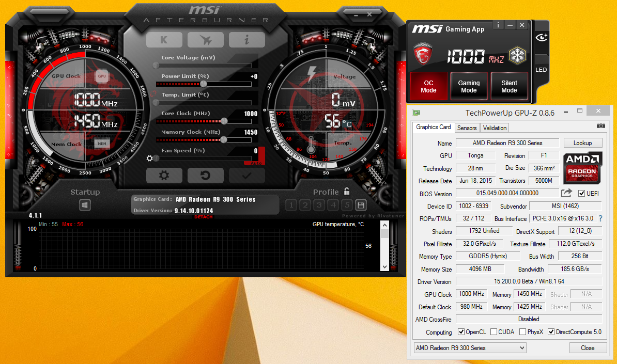The width and height of the screenshot is (617, 364).
Task: Open the Validation tab
Action: coord(495,128)
